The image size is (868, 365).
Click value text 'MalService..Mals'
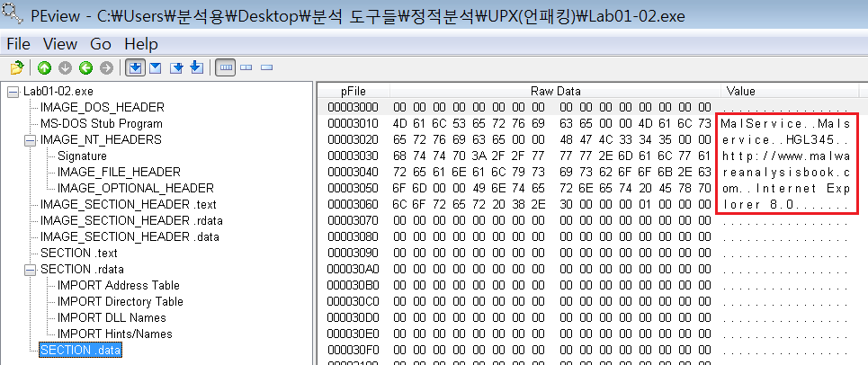coord(784,123)
